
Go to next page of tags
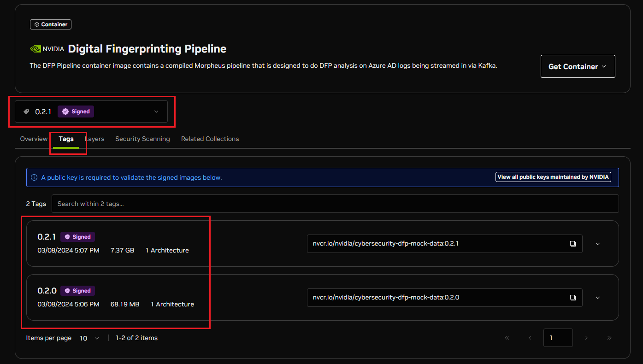(586, 338)
